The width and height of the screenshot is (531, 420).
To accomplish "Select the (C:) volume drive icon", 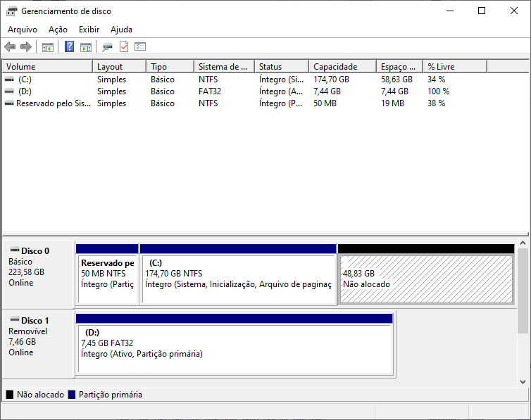I will point(9,79).
